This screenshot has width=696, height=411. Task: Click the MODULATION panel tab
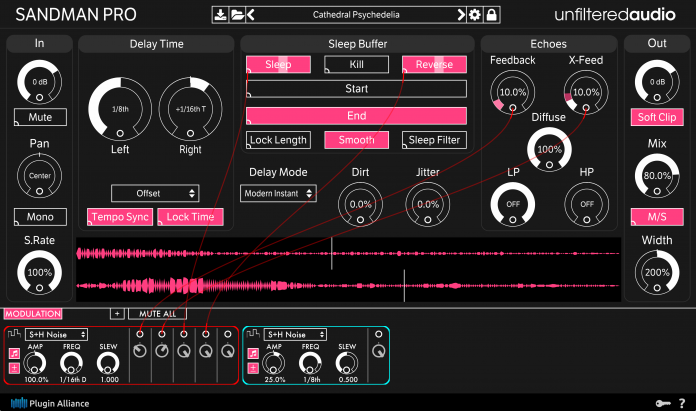tap(33, 314)
